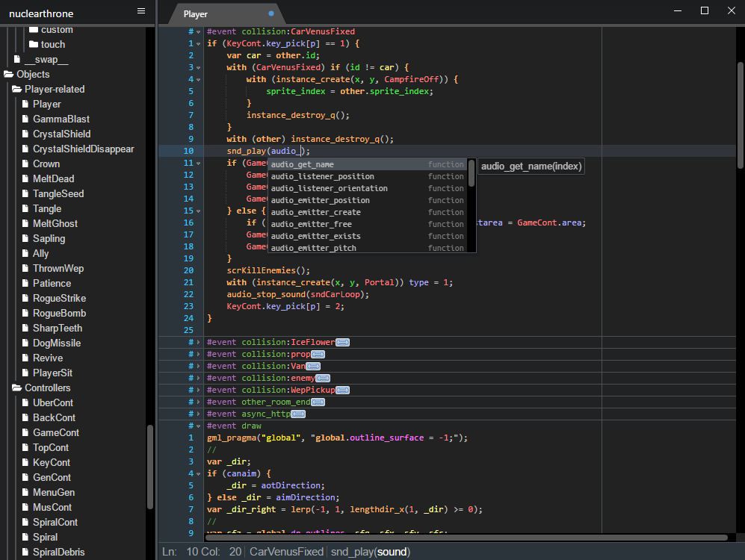Click the file icon next to GammaBlast
The height and width of the screenshot is (560, 745).
[25, 119]
